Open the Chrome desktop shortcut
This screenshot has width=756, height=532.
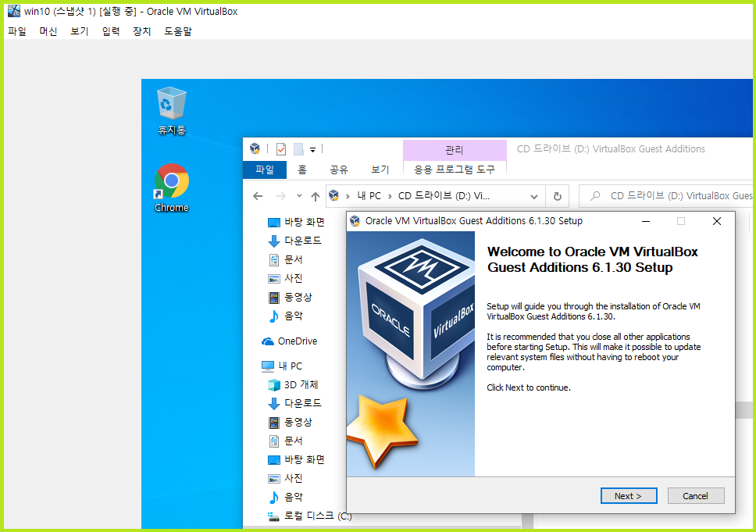pyautogui.click(x=171, y=188)
